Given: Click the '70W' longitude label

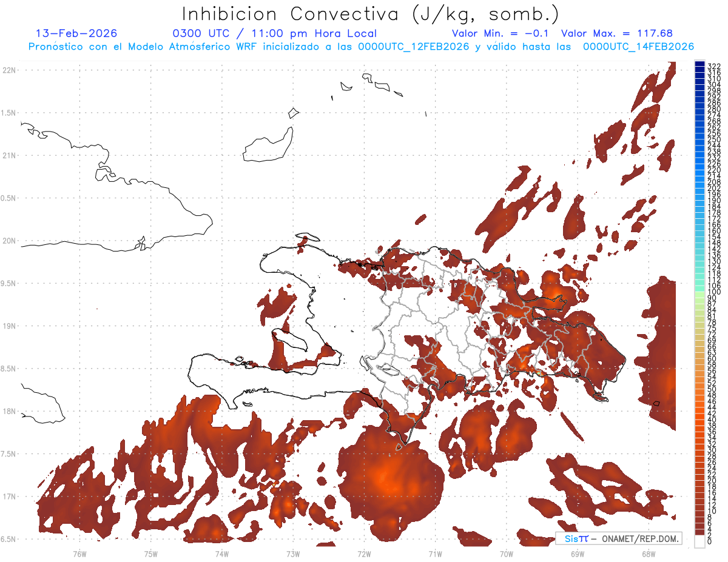Looking at the screenshot, I should (x=507, y=554).
